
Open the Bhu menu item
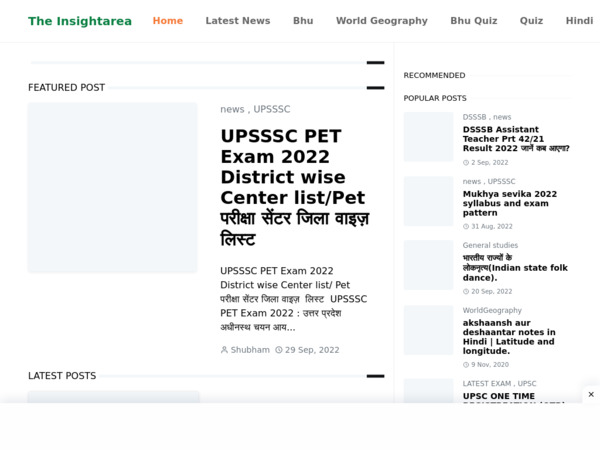(303, 21)
